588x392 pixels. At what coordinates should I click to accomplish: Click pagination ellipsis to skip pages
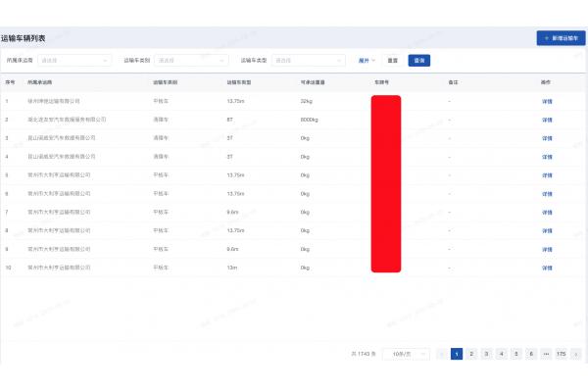point(545,353)
